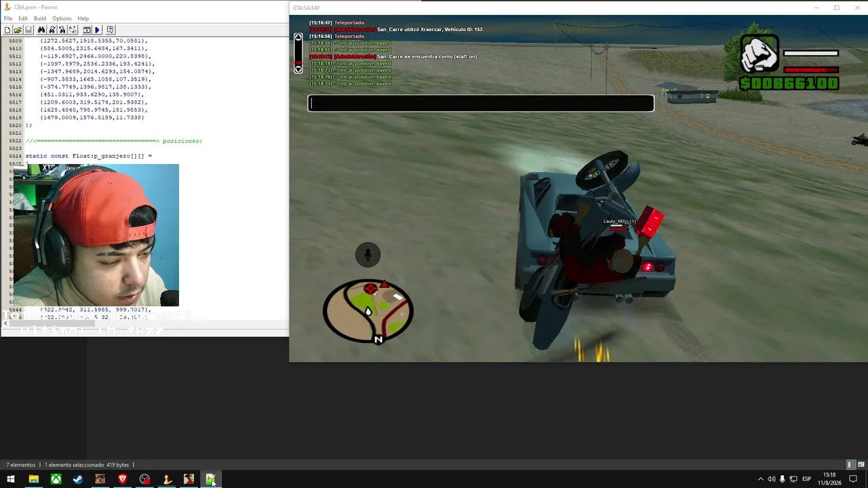Click the Find Next icon in Pawno toolbar
This screenshot has height=488, width=868.
pyautogui.click(x=52, y=30)
